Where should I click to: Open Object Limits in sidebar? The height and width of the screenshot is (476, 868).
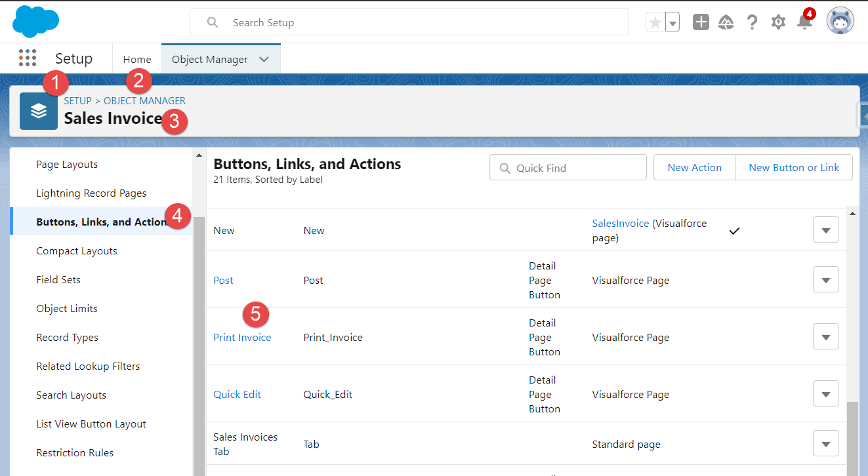pos(67,309)
